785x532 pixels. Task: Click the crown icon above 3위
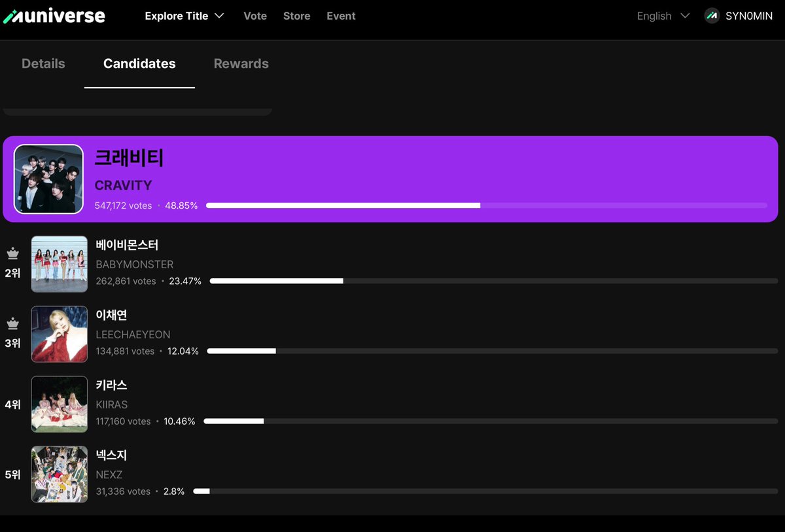pyautogui.click(x=12, y=324)
